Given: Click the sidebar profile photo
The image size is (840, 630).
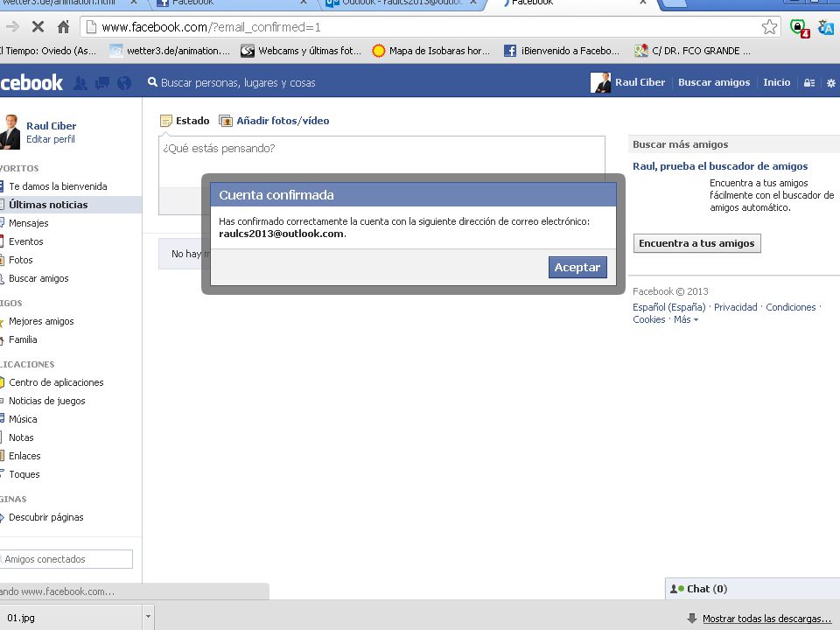Looking at the screenshot, I should tap(10, 132).
